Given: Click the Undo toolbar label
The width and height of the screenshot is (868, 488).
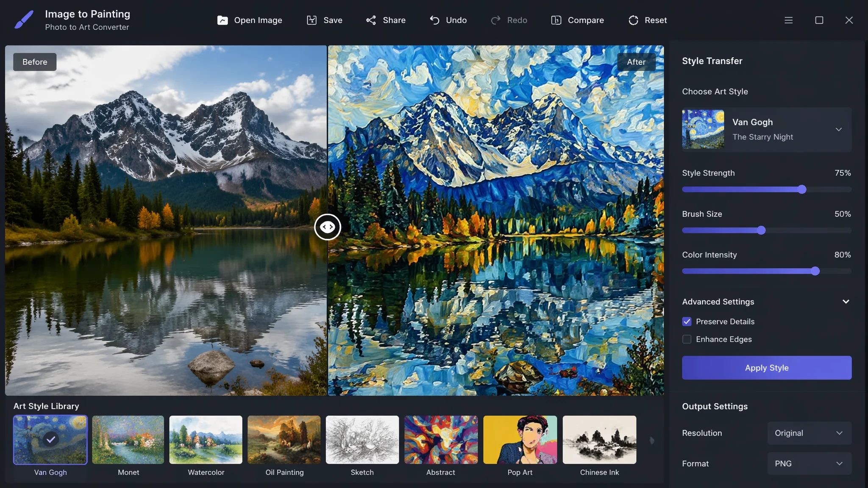Looking at the screenshot, I should [x=456, y=20].
